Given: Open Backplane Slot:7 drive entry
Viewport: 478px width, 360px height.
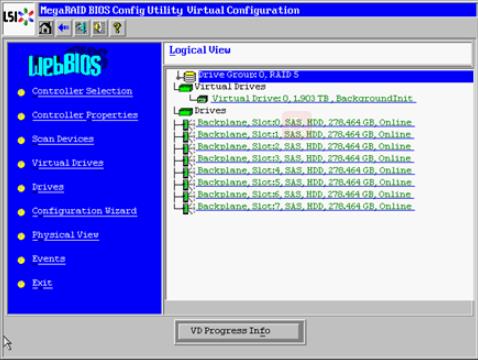Looking at the screenshot, I should pos(305,207).
